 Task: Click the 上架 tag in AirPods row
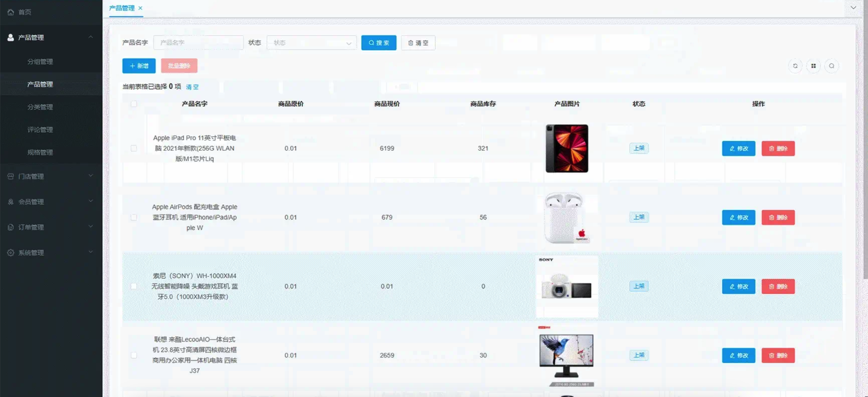(x=639, y=217)
